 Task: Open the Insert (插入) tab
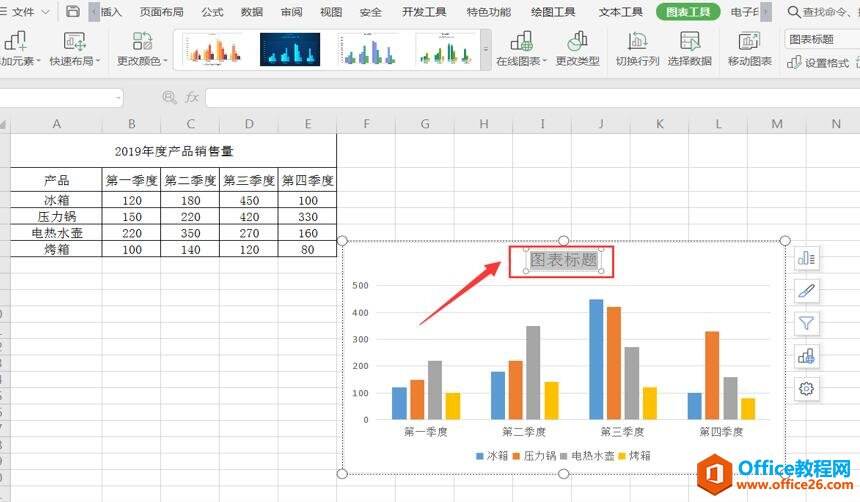[111, 12]
